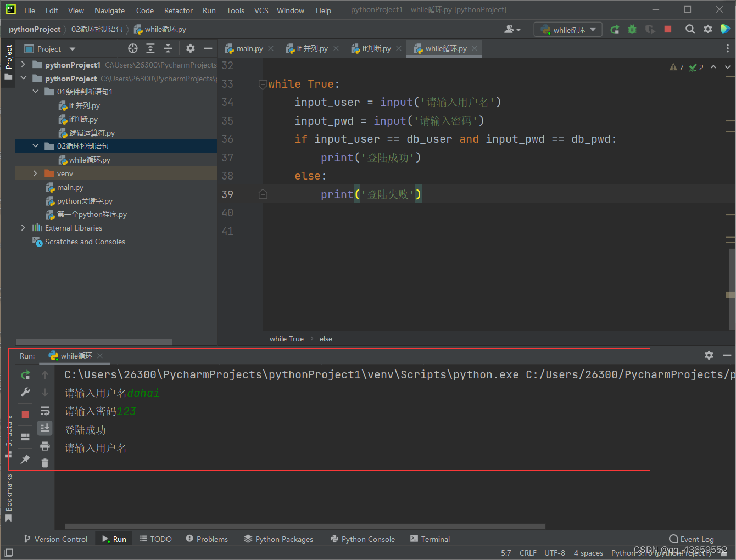This screenshot has height=560, width=736.
Task: Open IDE Settings gear in top toolbar
Action: [x=707, y=29]
